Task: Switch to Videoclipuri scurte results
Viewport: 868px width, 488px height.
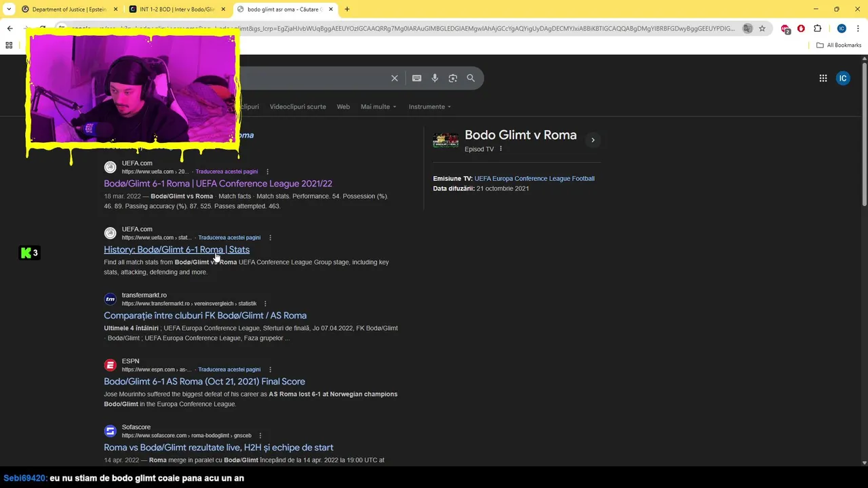Action: pyautogui.click(x=298, y=106)
